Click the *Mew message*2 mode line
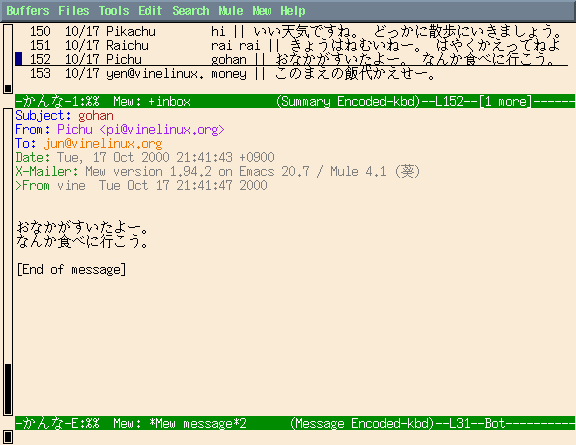This screenshot has height=445, width=576. pyautogui.click(x=295, y=423)
